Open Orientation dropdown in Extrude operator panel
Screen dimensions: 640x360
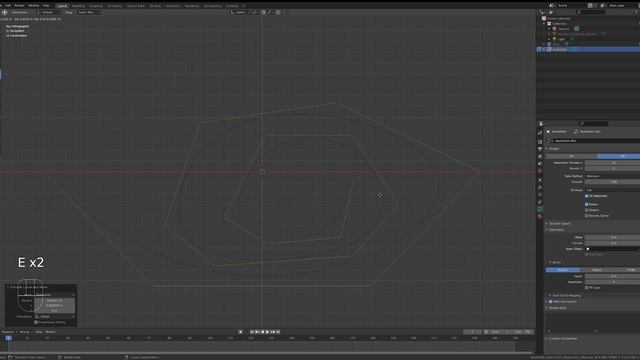point(54,316)
